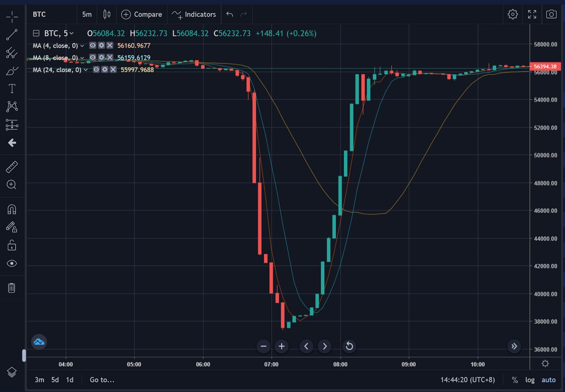Take a chart snapshot with the camera icon
This screenshot has width=565, height=392.
pos(552,14)
